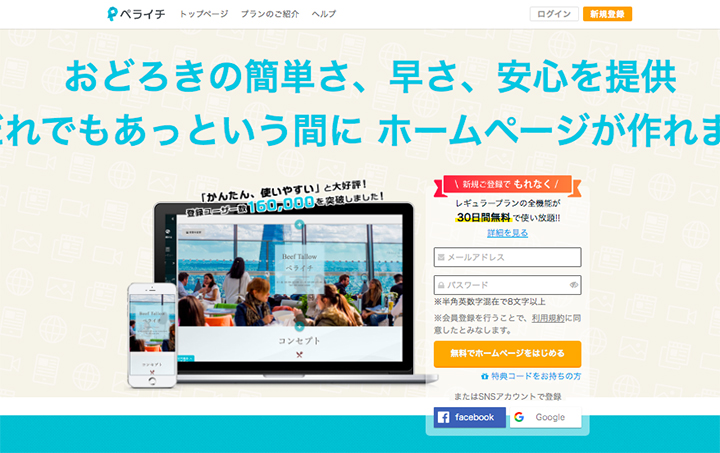
Task: Click the Facebook f logo icon
Action: point(443,417)
